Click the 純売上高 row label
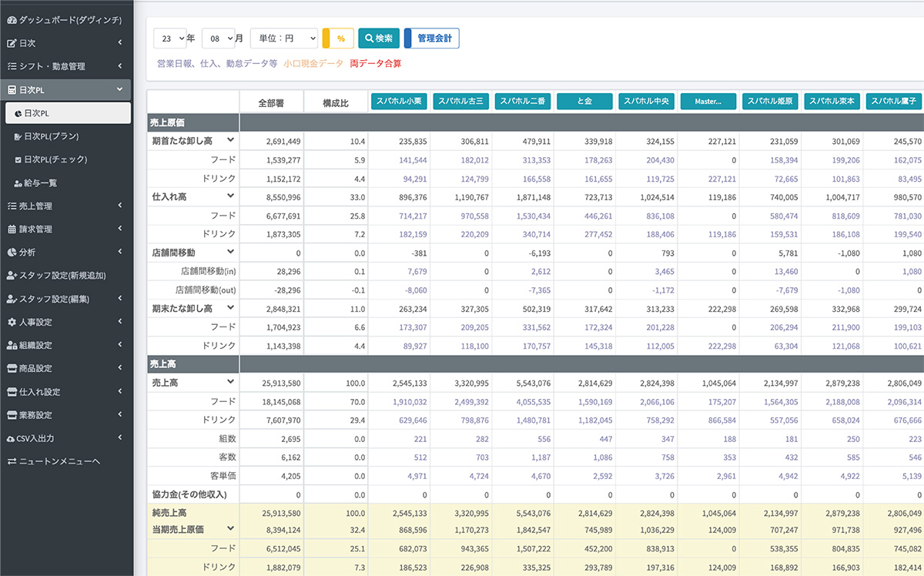The image size is (924, 576). (x=169, y=512)
